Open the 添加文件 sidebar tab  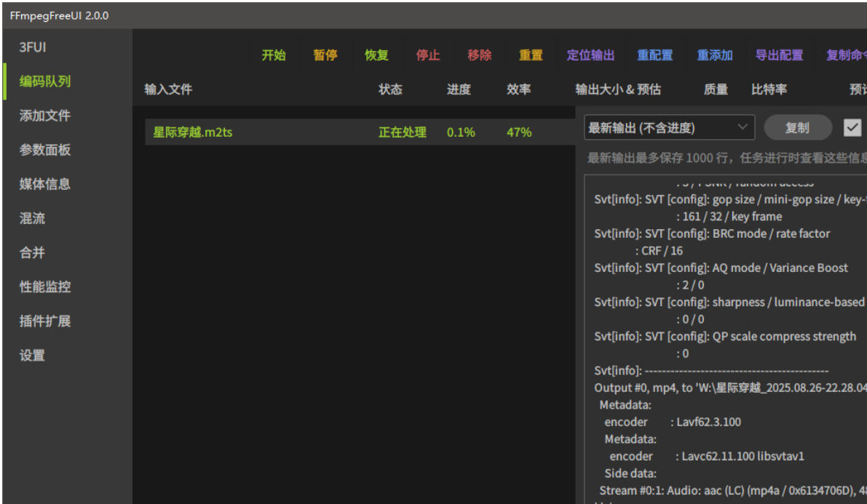click(45, 116)
